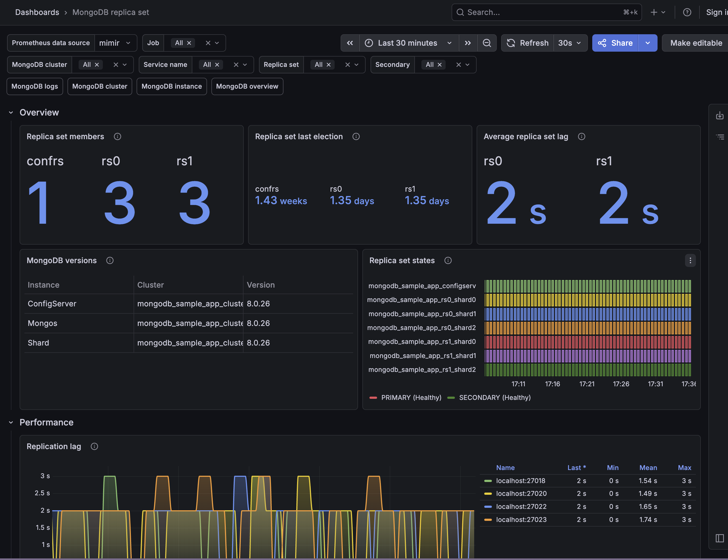This screenshot has width=728, height=560.
Task: Click the export download icon in sidebar
Action: [720, 116]
